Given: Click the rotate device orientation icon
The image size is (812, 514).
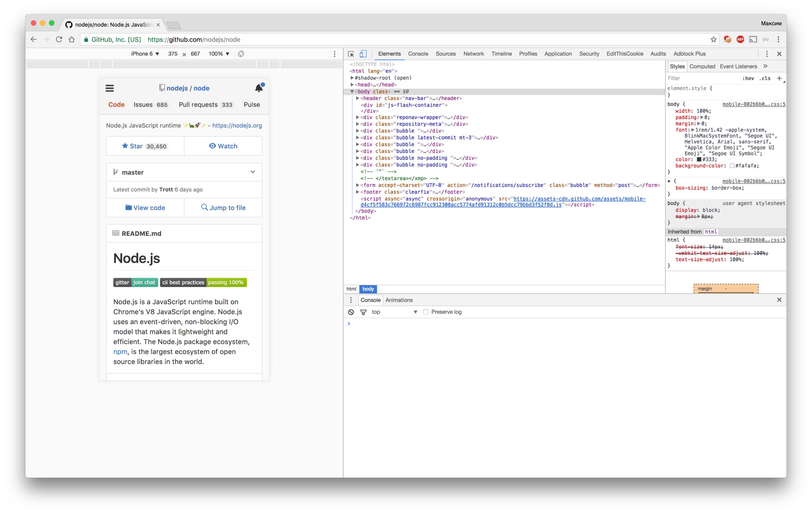Looking at the screenshot, I should (241, 54).
